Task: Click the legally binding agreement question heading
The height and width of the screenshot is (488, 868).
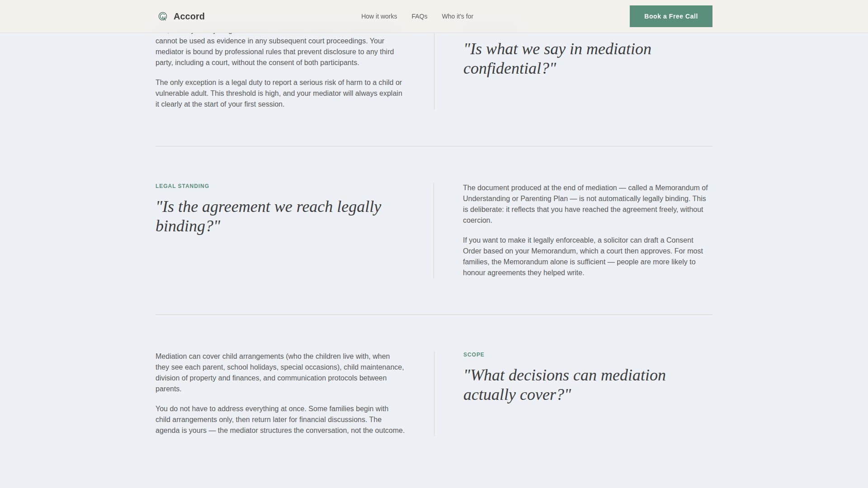Action: (x=269, y=216)
